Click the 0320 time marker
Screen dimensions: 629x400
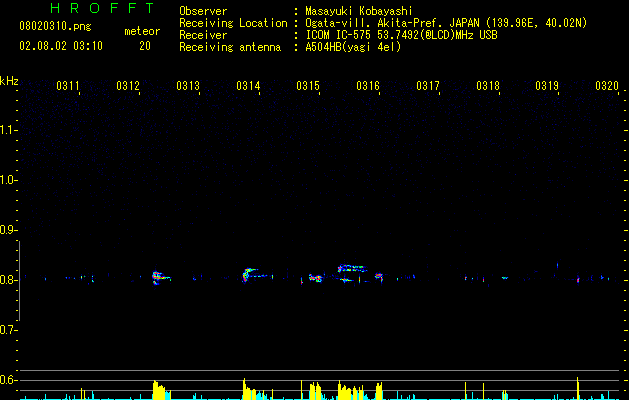point(607,86)
